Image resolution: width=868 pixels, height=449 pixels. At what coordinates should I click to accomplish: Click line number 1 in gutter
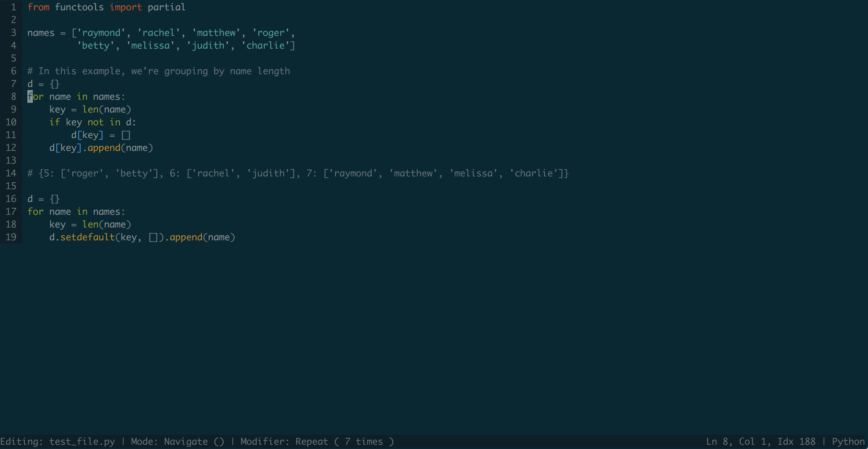[x=13, y=7]
